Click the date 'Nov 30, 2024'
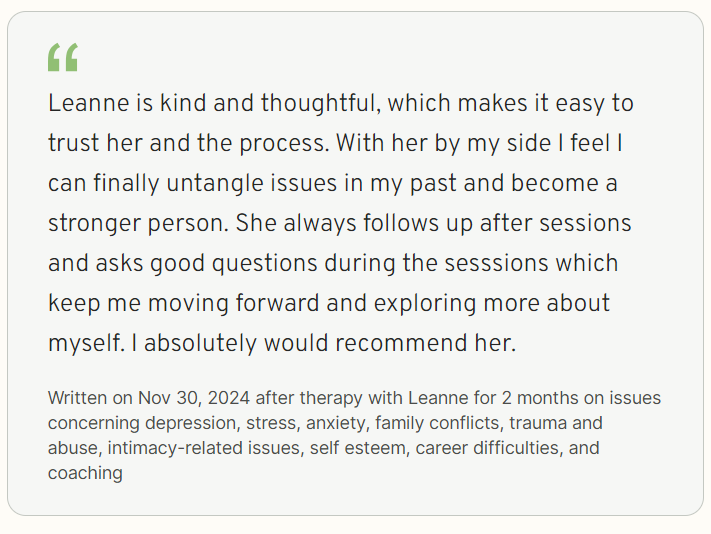Image resolution: width=711 pixels, height=534 pixels. (x=194, y=398)
